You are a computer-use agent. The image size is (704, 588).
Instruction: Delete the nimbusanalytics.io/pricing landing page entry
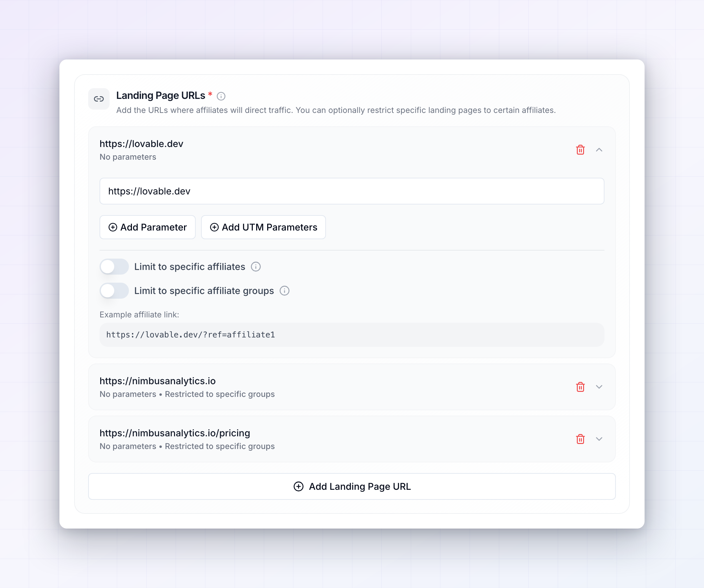580,439
